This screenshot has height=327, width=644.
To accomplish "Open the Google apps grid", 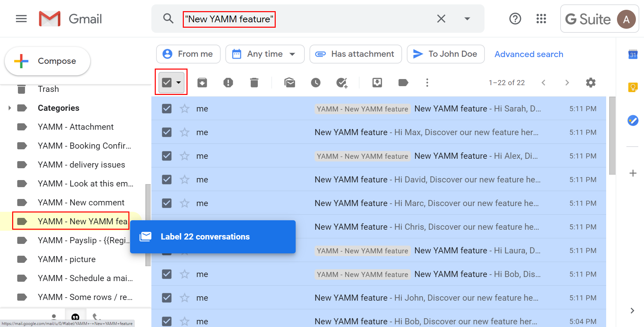I will (541, 19).
